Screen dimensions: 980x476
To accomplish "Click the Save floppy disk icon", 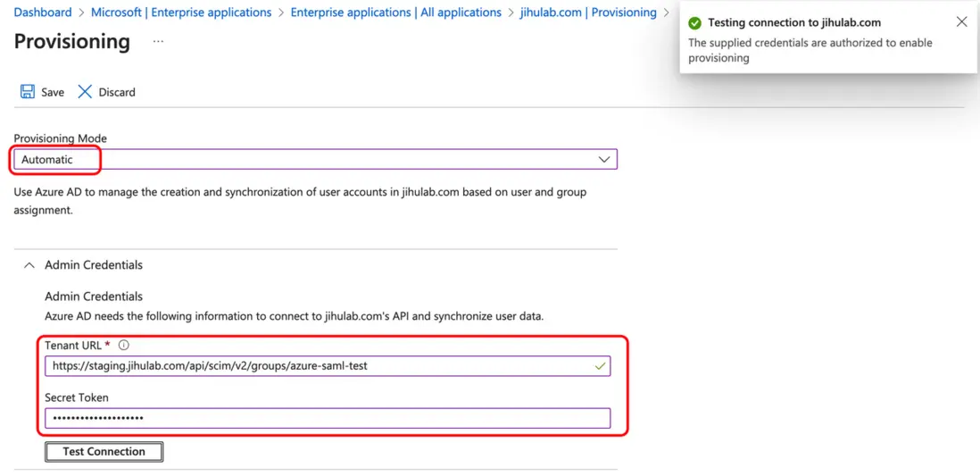I will tap(28, 92).
